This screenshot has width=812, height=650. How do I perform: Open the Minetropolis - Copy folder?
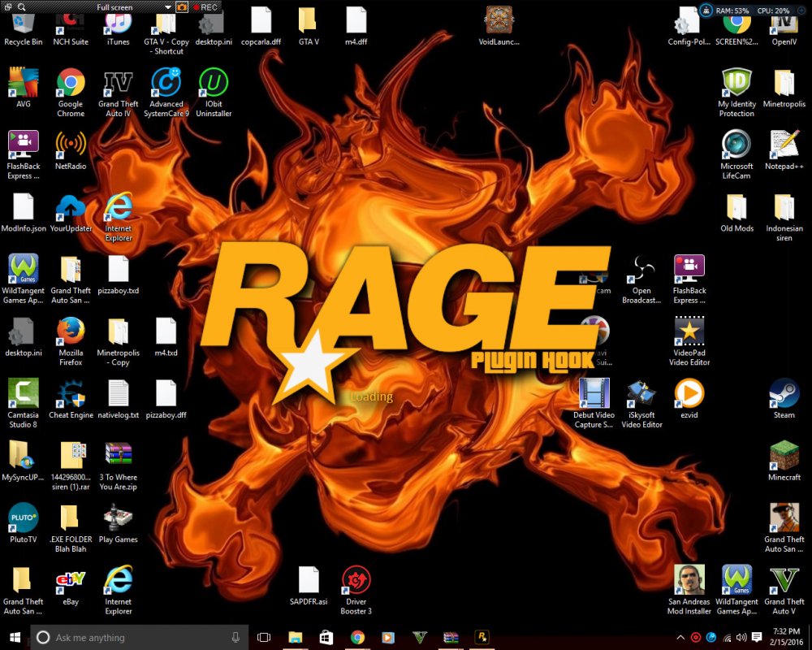pos(118,341)
